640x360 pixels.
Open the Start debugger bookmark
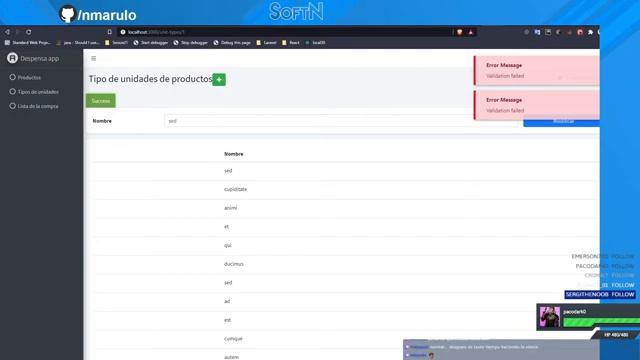[151, 42]
